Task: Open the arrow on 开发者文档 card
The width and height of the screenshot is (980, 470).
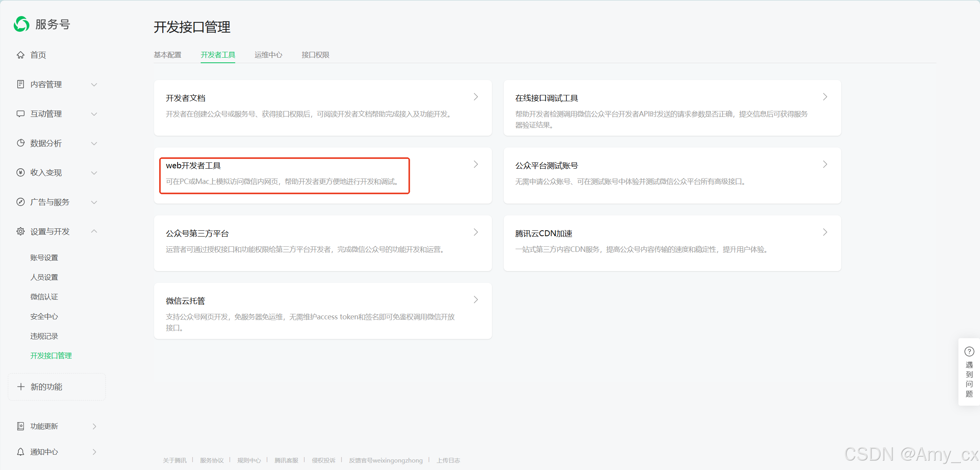Action: [476, 97]
